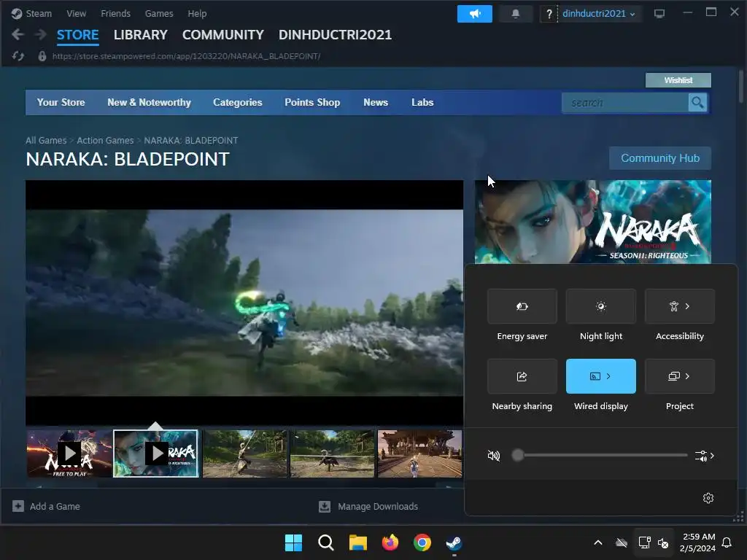Open taskbar Search

[x=326, y=542]
